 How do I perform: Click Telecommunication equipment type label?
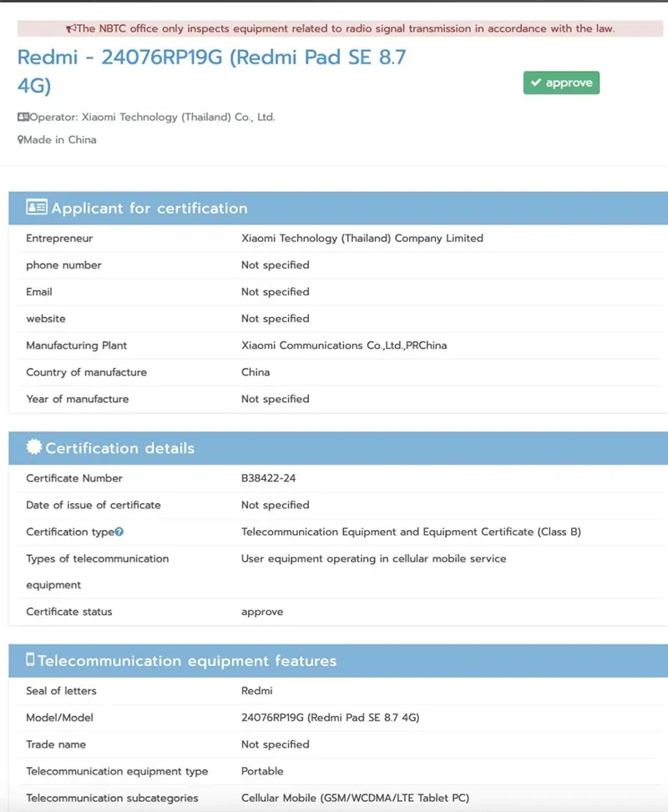pyautogui.click(x=117, y=772)
